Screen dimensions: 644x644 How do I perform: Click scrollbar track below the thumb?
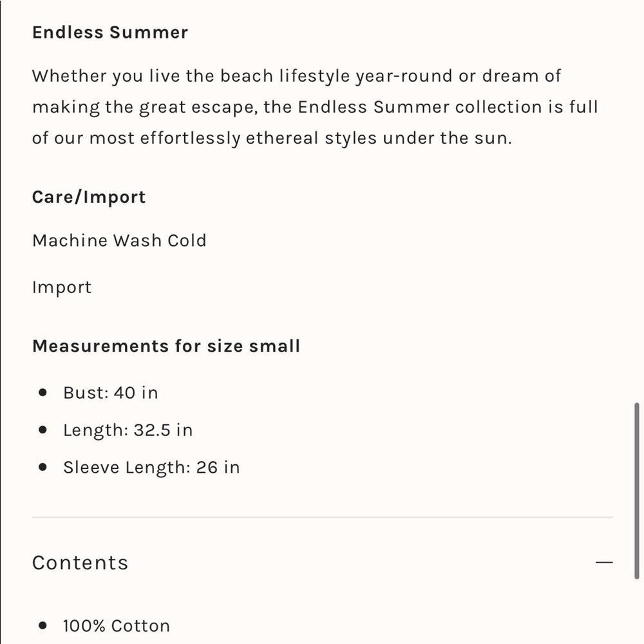click(637, 612)
